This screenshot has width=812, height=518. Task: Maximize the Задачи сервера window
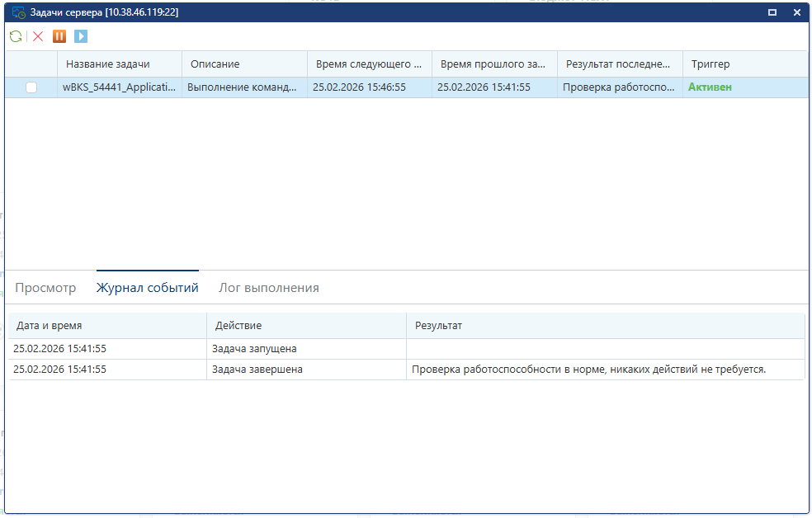[x=772, y=12]
